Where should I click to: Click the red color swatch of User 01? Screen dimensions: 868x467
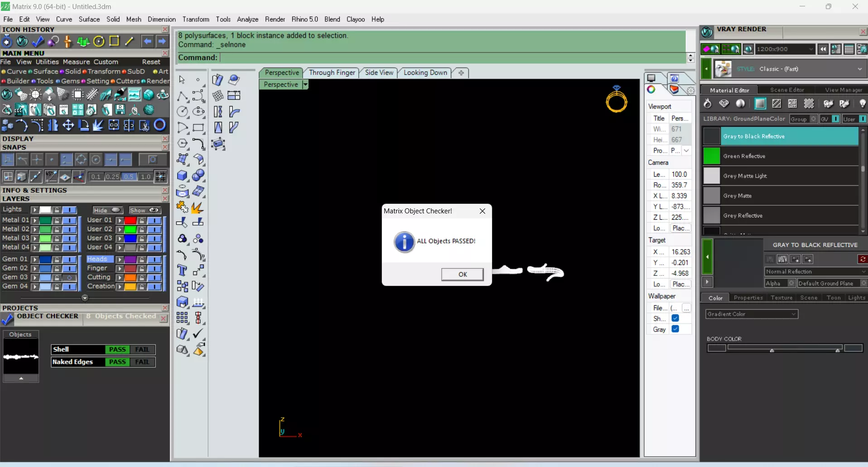(130, 220)
